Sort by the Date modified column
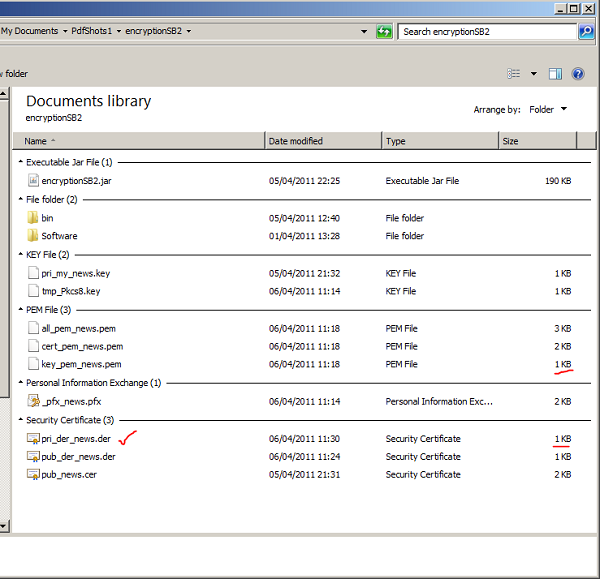Image resolution: width=600 pixels, height=579 pixels. 323,141
